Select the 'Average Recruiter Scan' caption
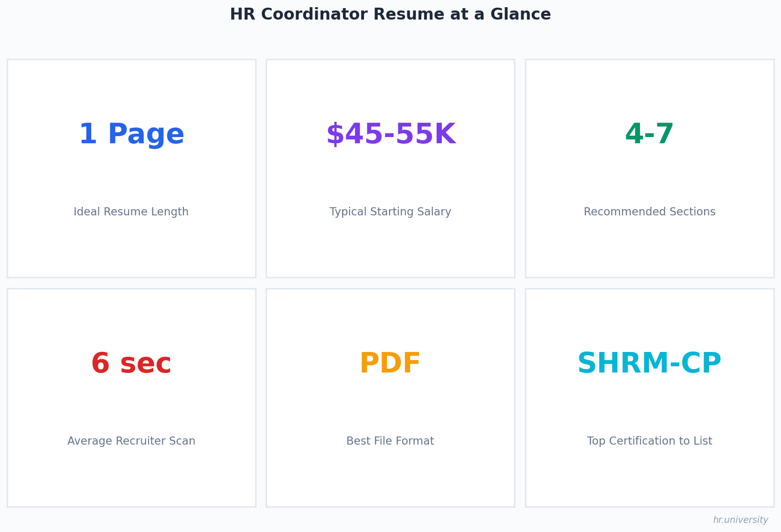The height and width of the screenshot is (532, 781). tap(131, 441)
